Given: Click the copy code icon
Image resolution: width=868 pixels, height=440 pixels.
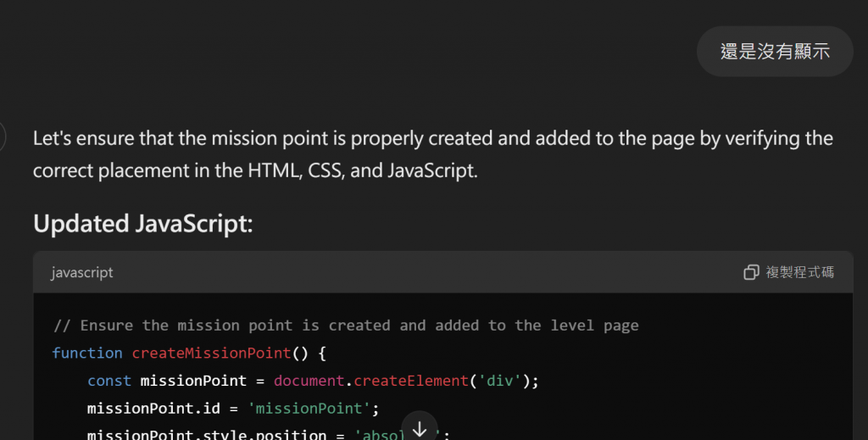Looking at the screenshot, I should click(x=751, y=272).
